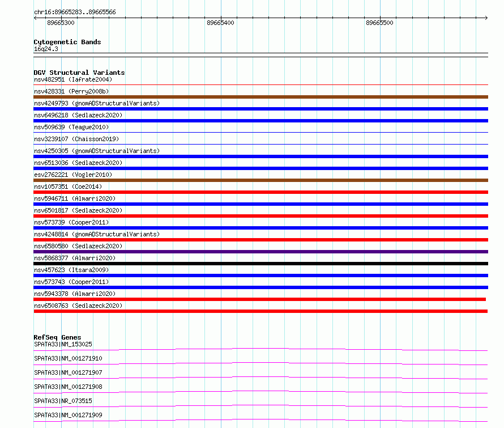Screen dimensions: 504x428
Task: Click the black bar under nsv5868377
Action: click(260, 264)
